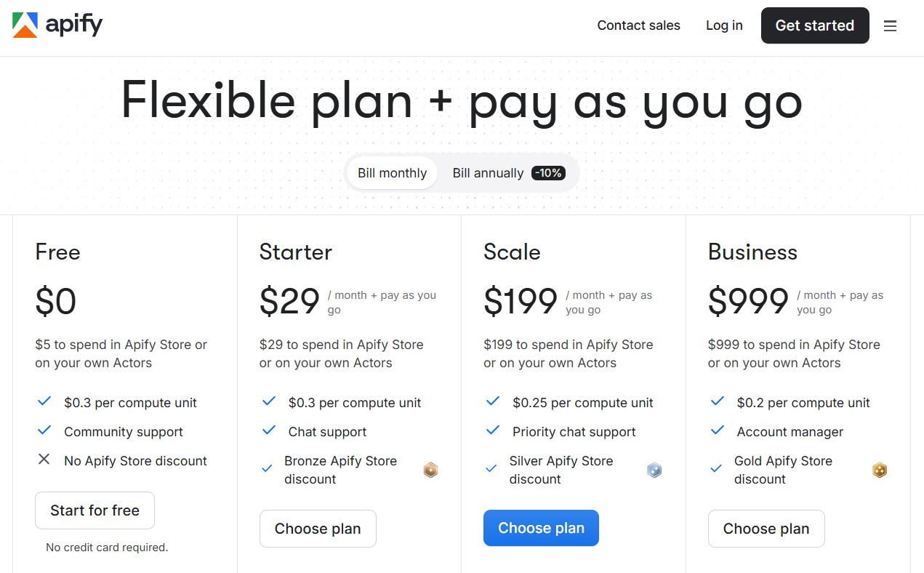The height and width of the screenshot is (573, 924).
Task: Click the checkmark beside Account manager
Action: click(x=717, y=430)
